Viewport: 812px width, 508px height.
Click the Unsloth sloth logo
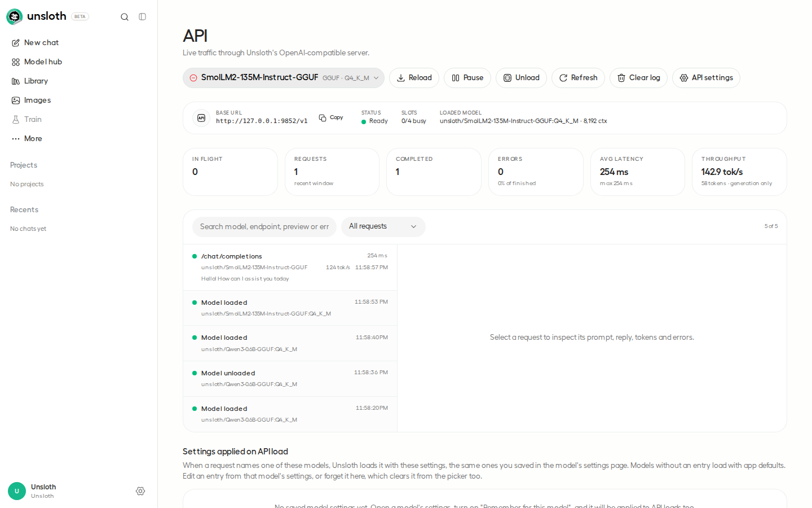pos(15,17)
